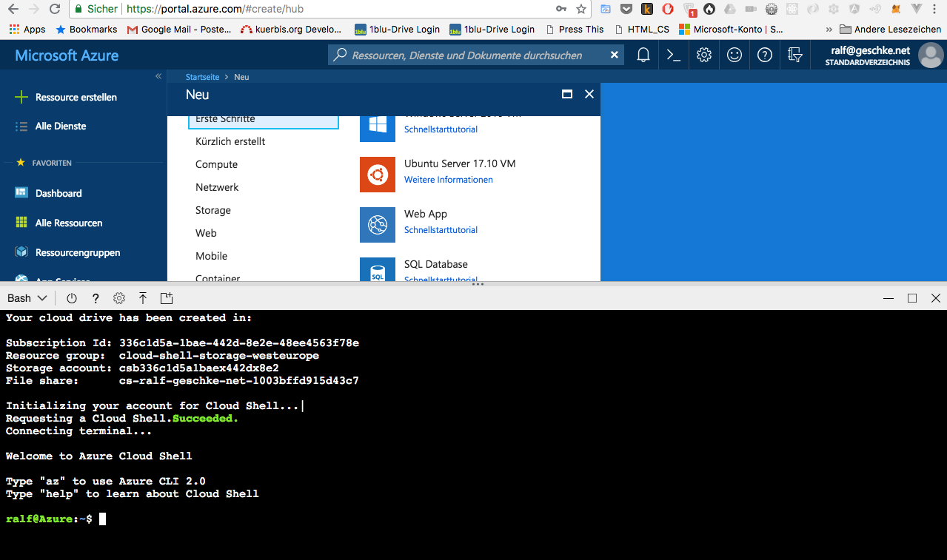This screenshot has width=947, height=560.
Task: Collapse the left navigation sidebar
Action: (x=158, y=76)
